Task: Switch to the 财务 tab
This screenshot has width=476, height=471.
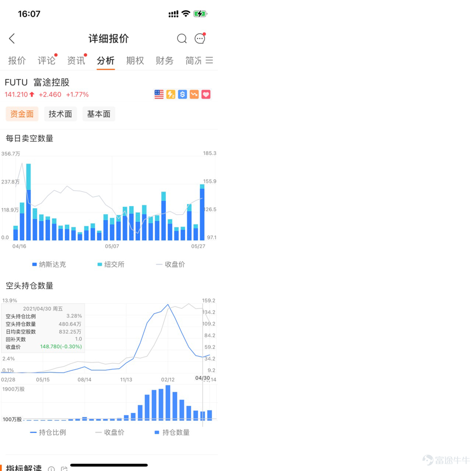Action: point(165,60)
